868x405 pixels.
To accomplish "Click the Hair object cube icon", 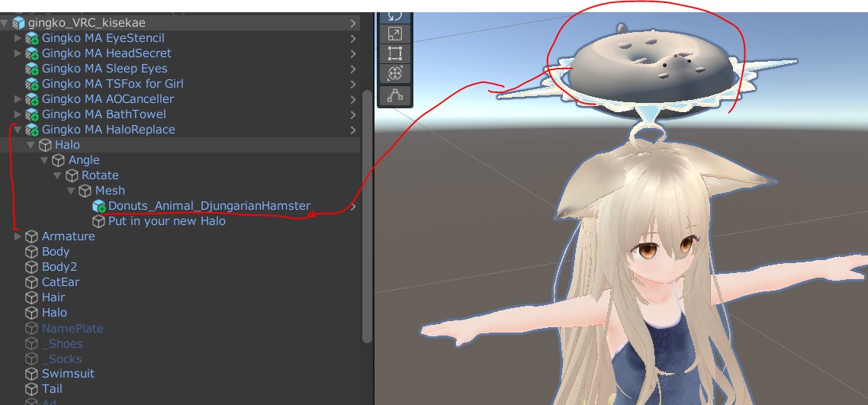I will coord(32,297).
